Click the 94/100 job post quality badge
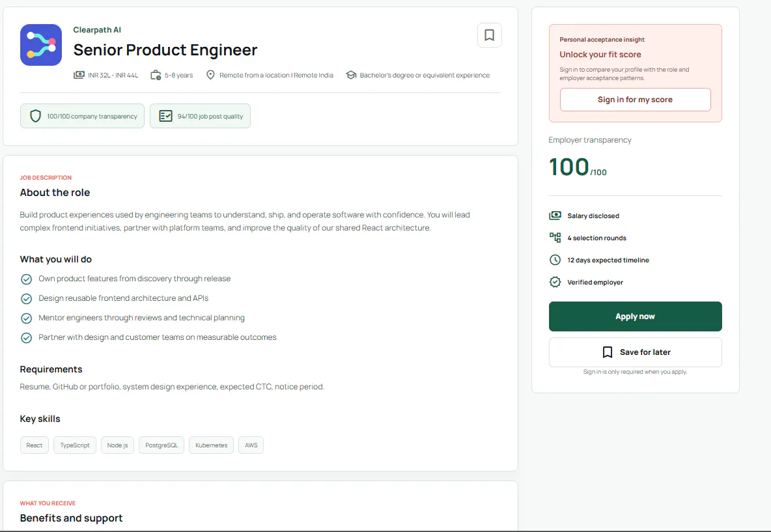 pos(200,116)
